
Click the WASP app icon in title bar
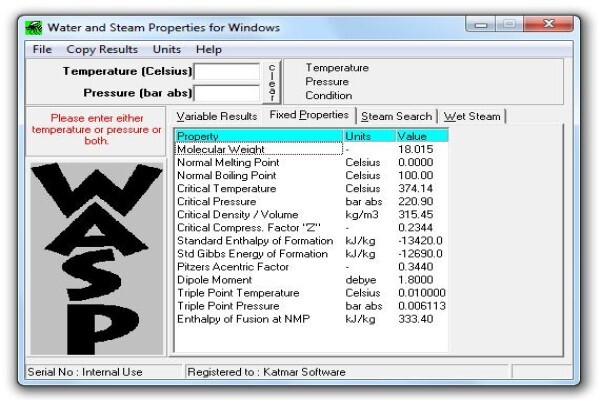33,28
